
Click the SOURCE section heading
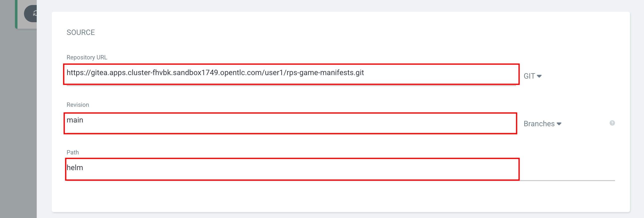tap(81, 32)
